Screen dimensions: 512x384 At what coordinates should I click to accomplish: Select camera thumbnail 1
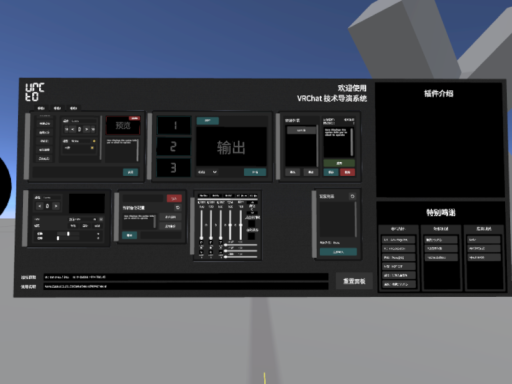(174, 125)
